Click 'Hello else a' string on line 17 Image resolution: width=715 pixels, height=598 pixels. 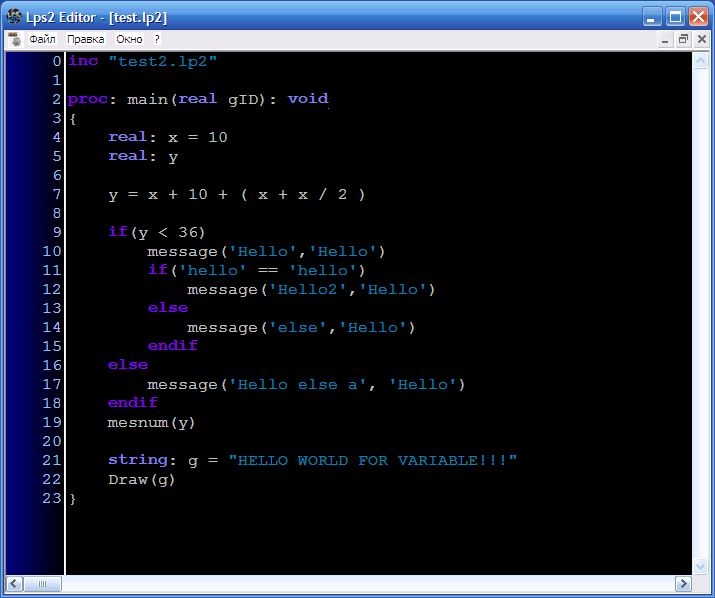(x=298, y=385)
